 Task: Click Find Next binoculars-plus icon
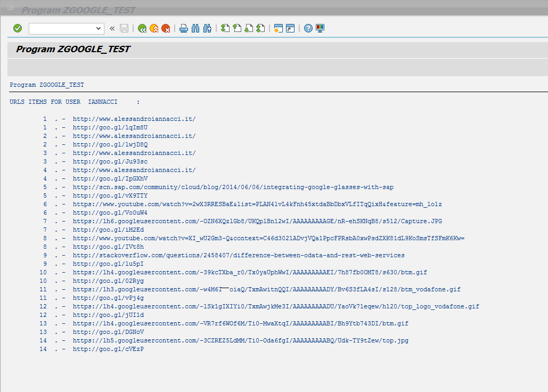[x=207, y=28]
